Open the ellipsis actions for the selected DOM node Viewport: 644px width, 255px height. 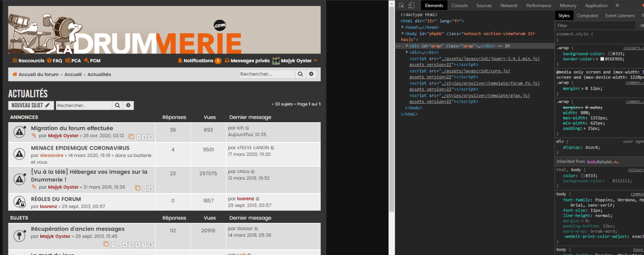pyautogui.click(x=398, y=46)
